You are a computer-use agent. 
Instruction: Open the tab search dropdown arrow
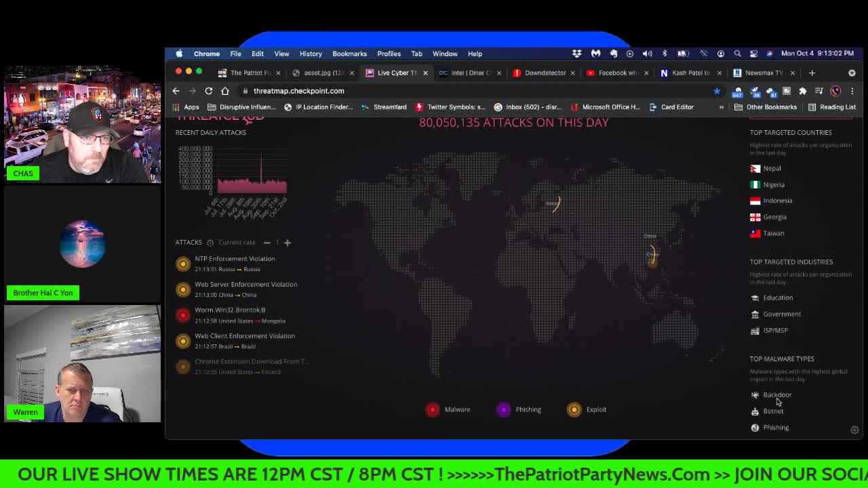coord(852,73)
